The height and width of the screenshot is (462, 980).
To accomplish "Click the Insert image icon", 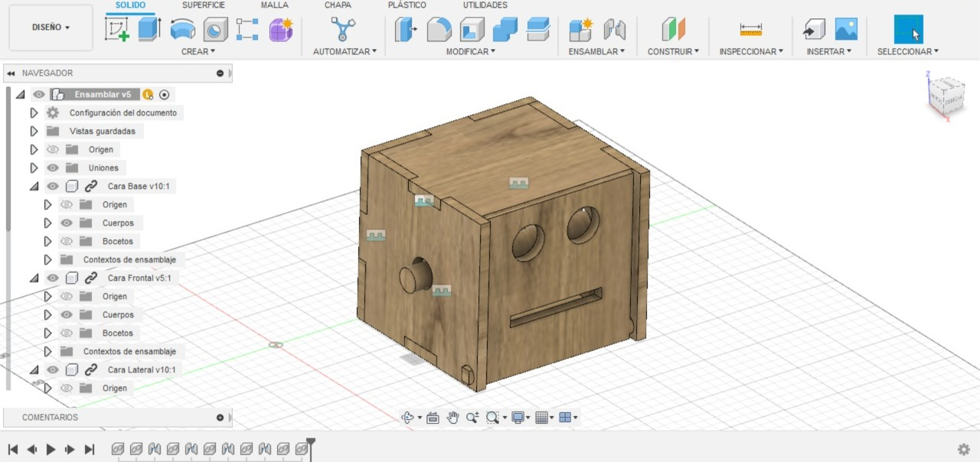I will [846, 29].
